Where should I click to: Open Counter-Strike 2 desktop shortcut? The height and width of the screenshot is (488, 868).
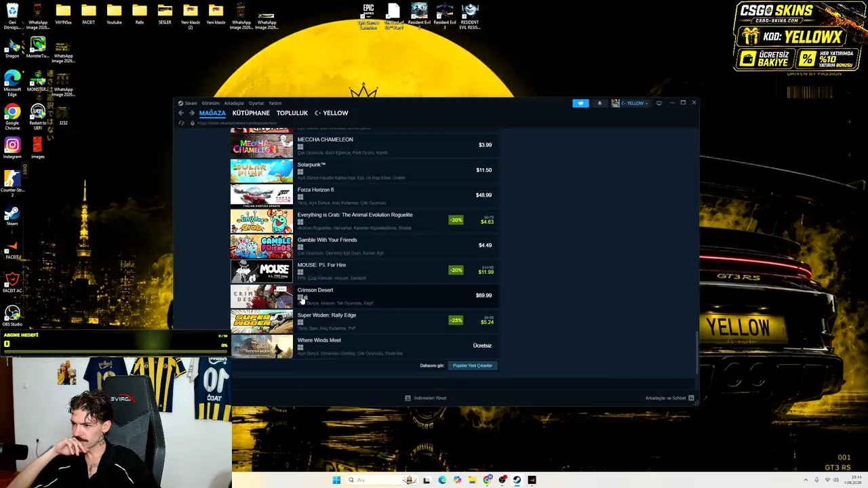pyautogui.click(x=12, y=183)
